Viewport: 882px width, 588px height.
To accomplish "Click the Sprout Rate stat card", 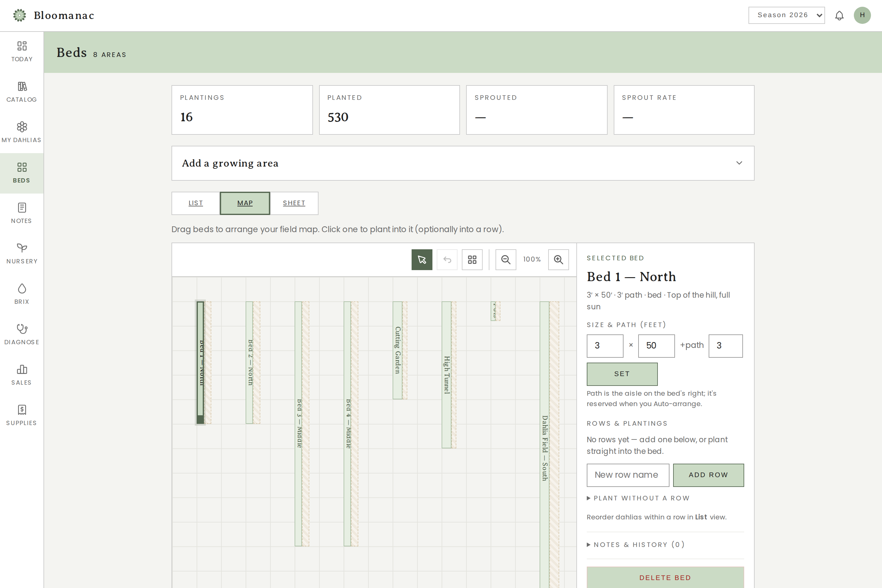I will click(684, 110).
